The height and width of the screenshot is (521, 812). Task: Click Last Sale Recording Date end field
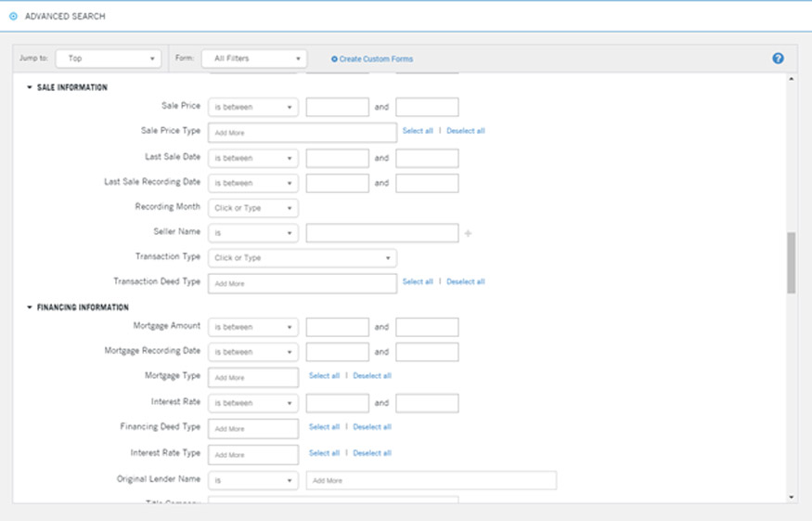point(427,183)
